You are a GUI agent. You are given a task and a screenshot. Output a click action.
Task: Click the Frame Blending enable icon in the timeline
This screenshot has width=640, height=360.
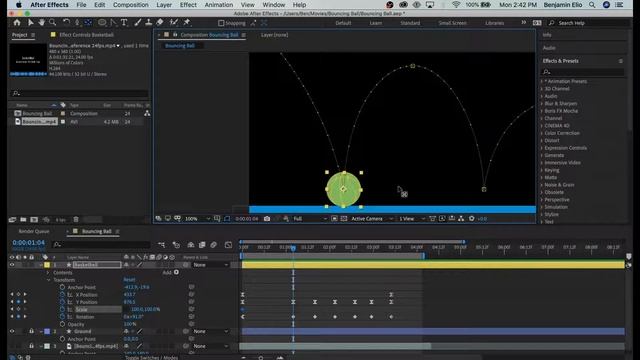(202, 245)
